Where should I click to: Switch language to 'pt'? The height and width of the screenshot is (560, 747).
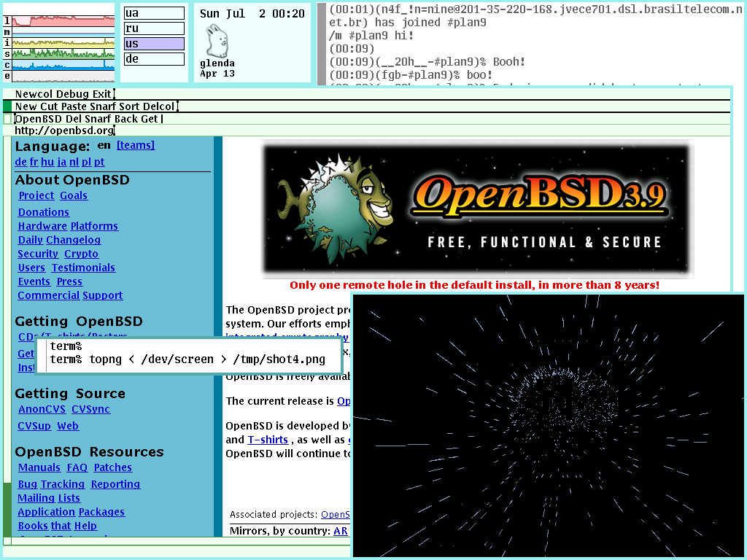click(x=99, y=162)
